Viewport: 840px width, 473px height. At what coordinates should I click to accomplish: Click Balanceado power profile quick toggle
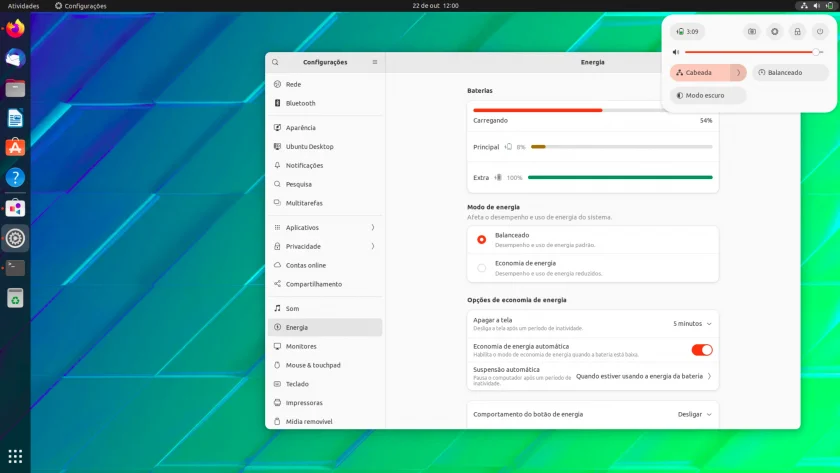point(791,72)
